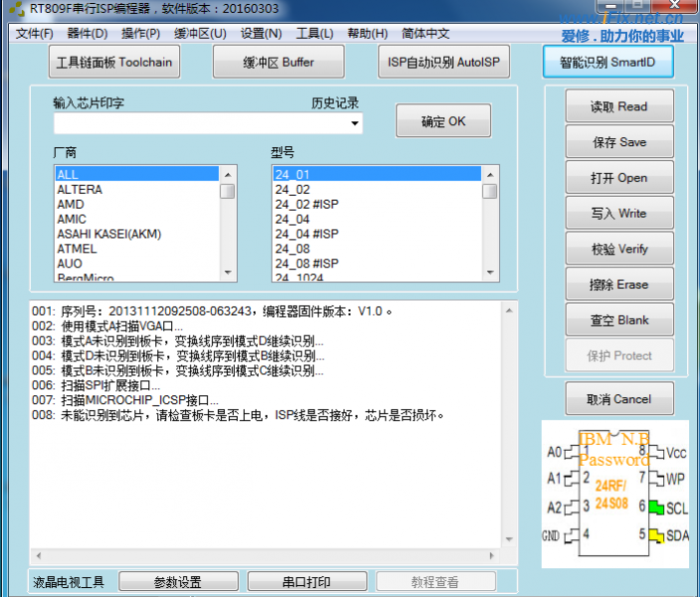Open the 工具链面板 Toolchain panel

pos(114,62)
